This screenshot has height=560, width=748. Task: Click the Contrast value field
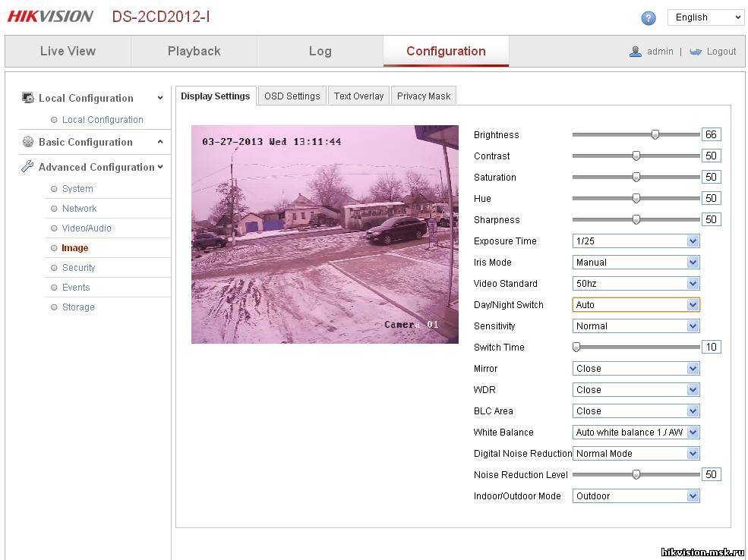712,156
